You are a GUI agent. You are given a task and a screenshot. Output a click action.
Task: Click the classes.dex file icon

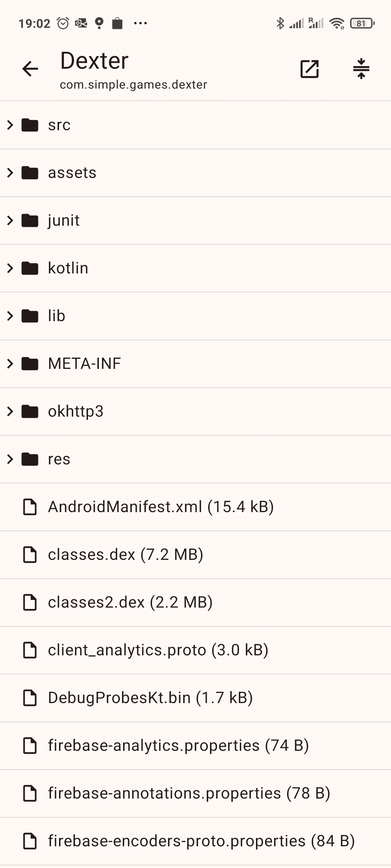(x=30, y=554)
